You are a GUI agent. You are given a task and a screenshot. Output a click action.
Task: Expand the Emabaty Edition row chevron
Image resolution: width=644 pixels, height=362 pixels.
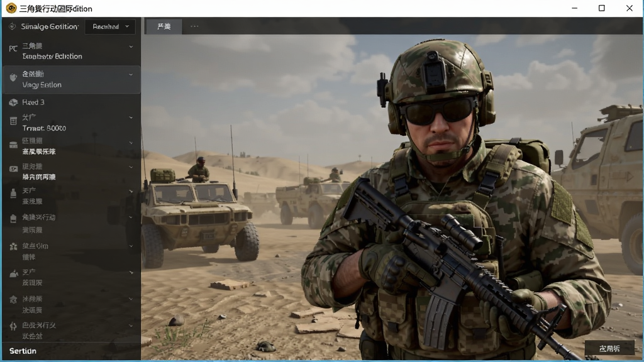[131, 47]
